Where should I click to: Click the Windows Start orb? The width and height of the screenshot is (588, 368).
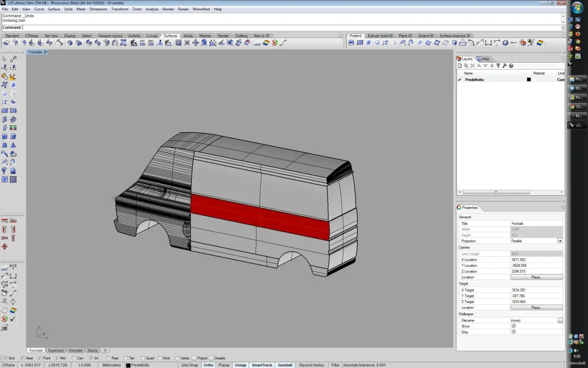(577, 8)
